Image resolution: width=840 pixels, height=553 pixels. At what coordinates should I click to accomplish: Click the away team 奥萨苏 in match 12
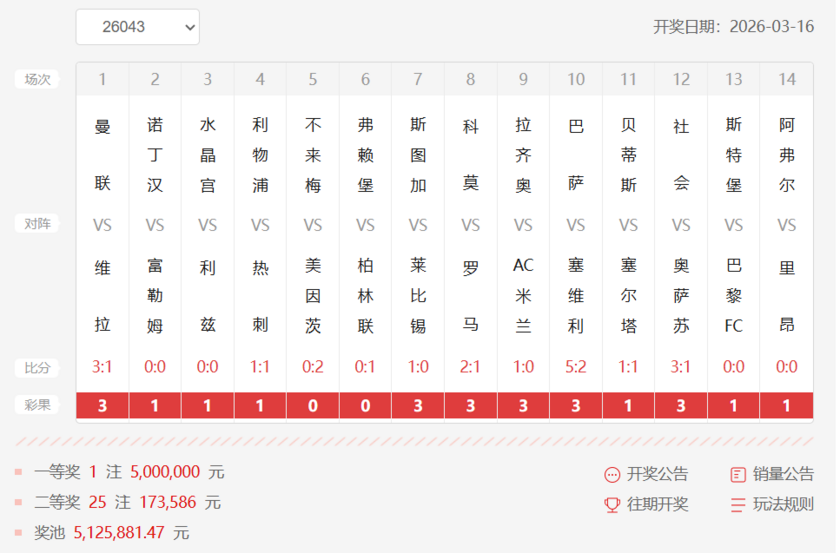[x=681, y=295]
